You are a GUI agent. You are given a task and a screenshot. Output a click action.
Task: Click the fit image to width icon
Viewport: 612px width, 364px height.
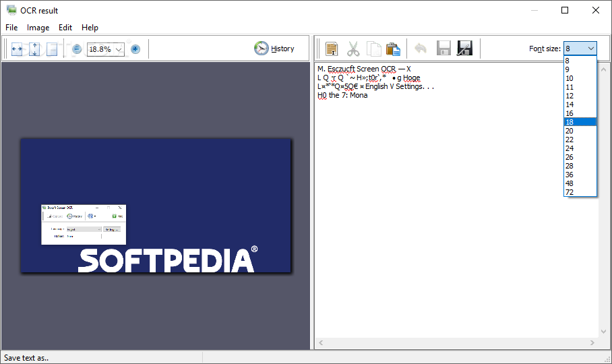(x=17, y=49)
